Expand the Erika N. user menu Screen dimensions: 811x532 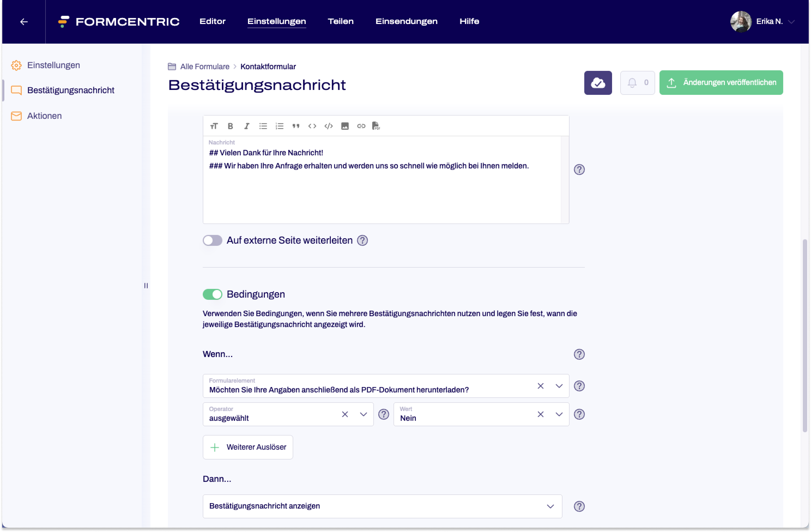click(x=792, y=22)
